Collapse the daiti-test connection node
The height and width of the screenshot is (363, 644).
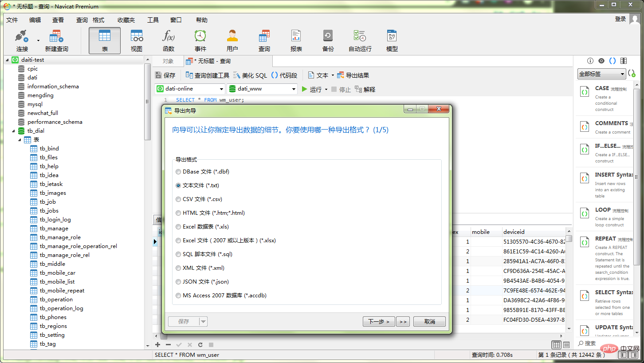click(7, 59)
